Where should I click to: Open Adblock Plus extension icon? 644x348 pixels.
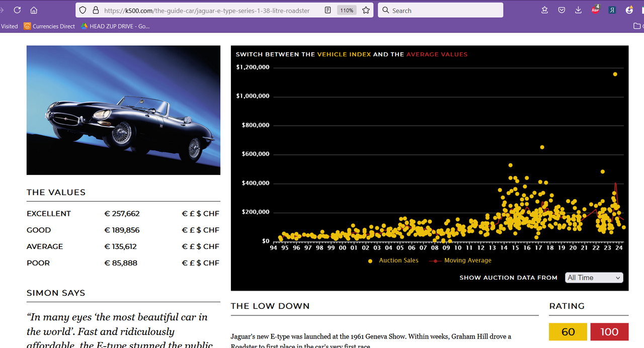point(595,10)
